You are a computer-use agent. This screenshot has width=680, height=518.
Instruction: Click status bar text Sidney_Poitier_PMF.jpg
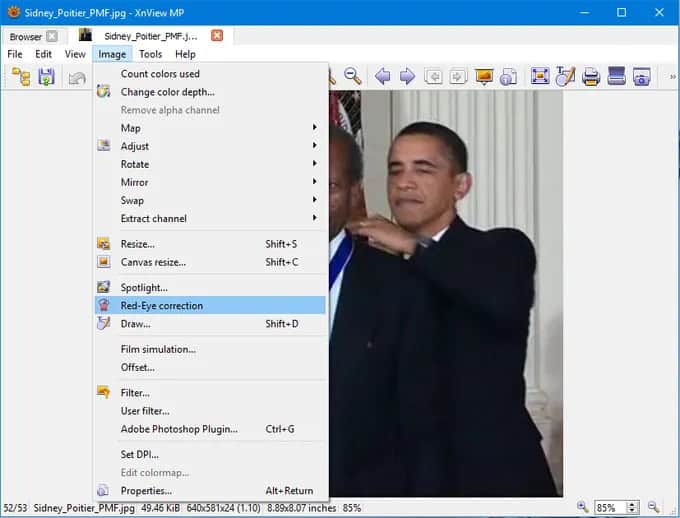(x=84, y=508)
